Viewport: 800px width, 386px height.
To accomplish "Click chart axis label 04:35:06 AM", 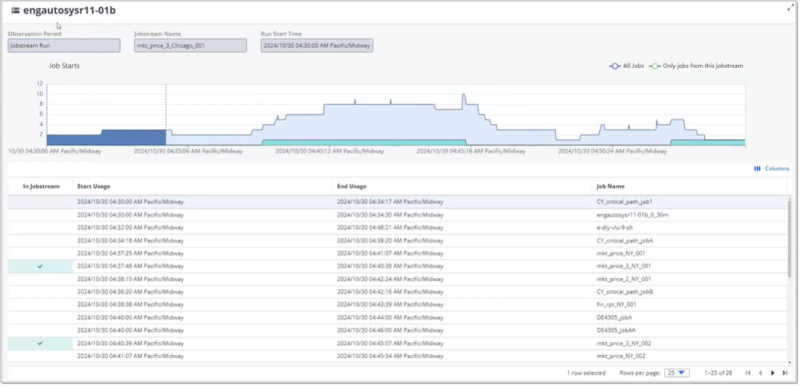I will [x=188, y=151].
